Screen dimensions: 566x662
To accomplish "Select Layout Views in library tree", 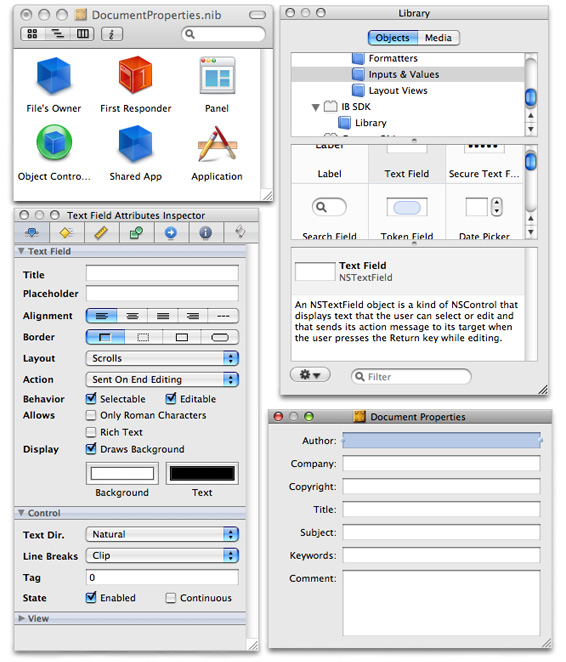I will point(408,90).
